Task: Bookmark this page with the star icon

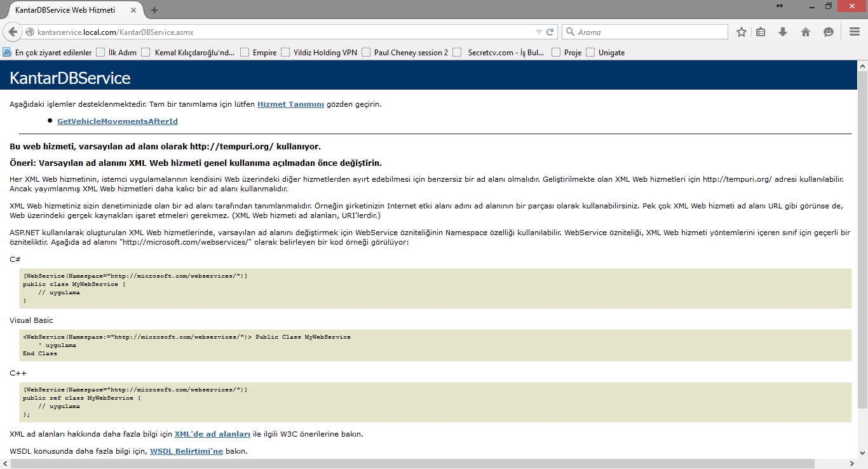Action: coord(742,32)
